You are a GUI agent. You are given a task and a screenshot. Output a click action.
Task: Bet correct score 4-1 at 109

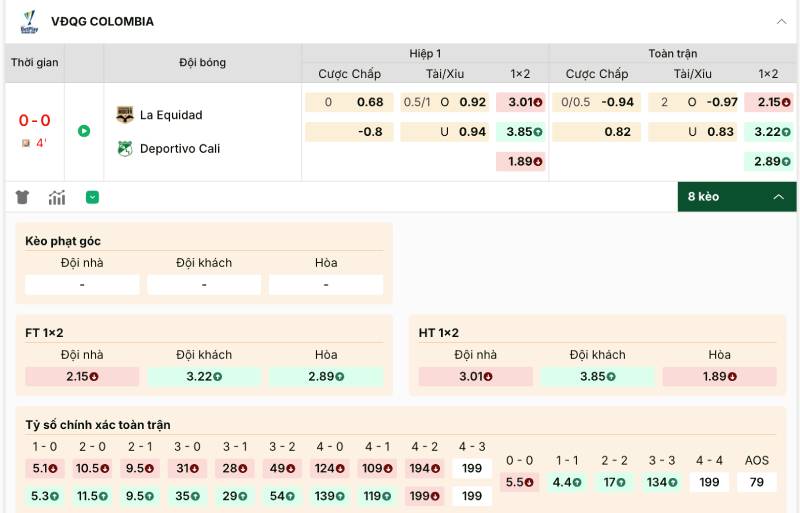pos(377,469)
